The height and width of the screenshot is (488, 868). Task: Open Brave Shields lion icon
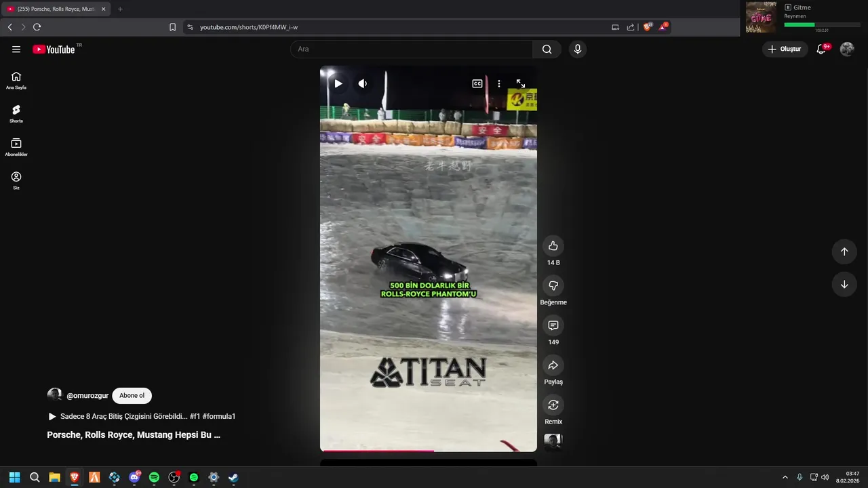point(648,27)
